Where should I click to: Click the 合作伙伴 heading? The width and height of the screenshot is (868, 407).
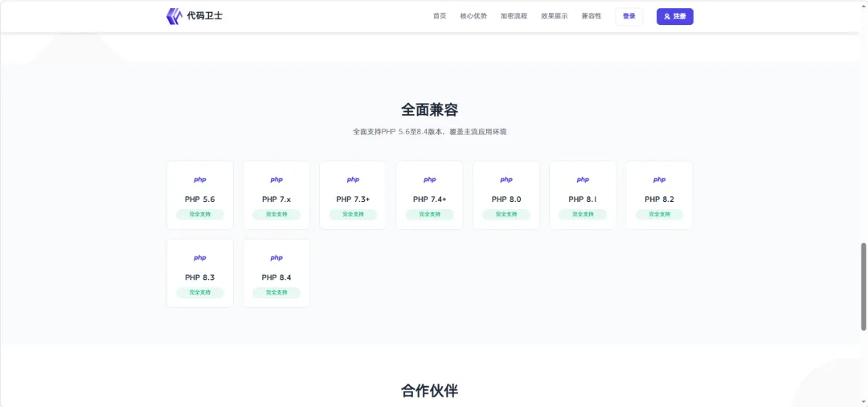point(429,391)
